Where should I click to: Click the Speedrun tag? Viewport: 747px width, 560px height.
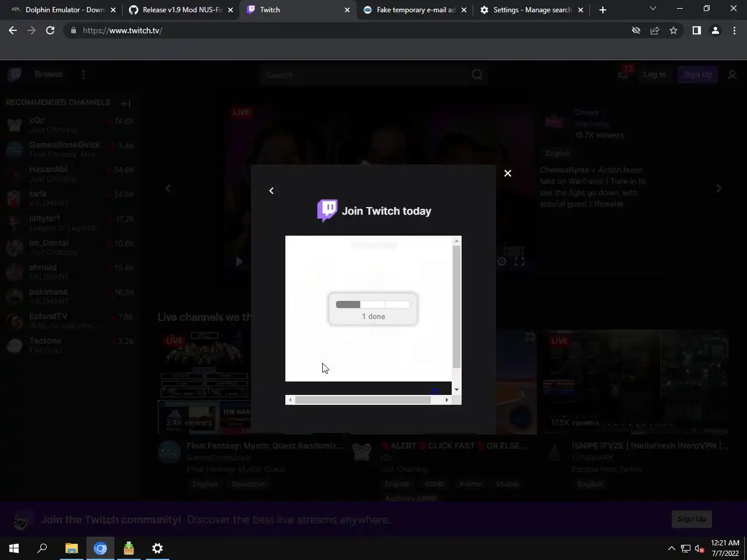pyautogui.click(x=248, y=484)
